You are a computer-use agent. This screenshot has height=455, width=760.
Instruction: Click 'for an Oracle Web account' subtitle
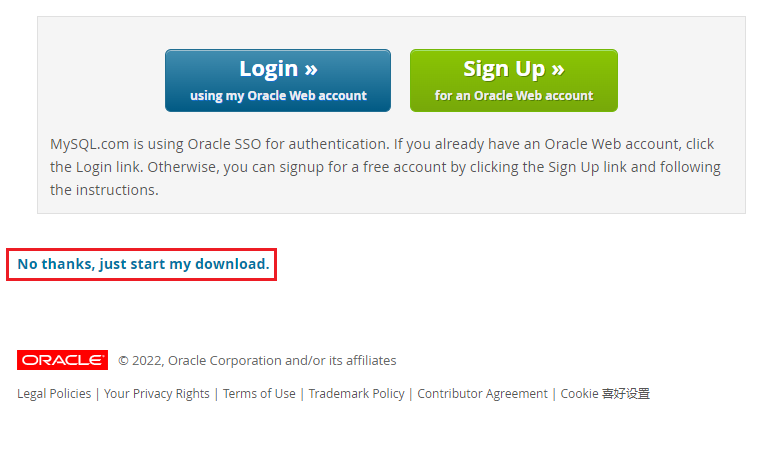click(514, 95)
